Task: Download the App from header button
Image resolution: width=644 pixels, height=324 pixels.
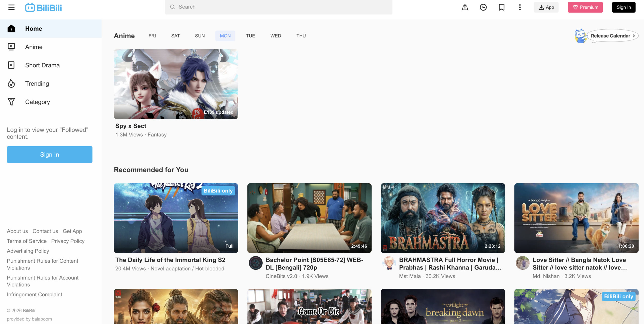Action: [x=546, y=7]
